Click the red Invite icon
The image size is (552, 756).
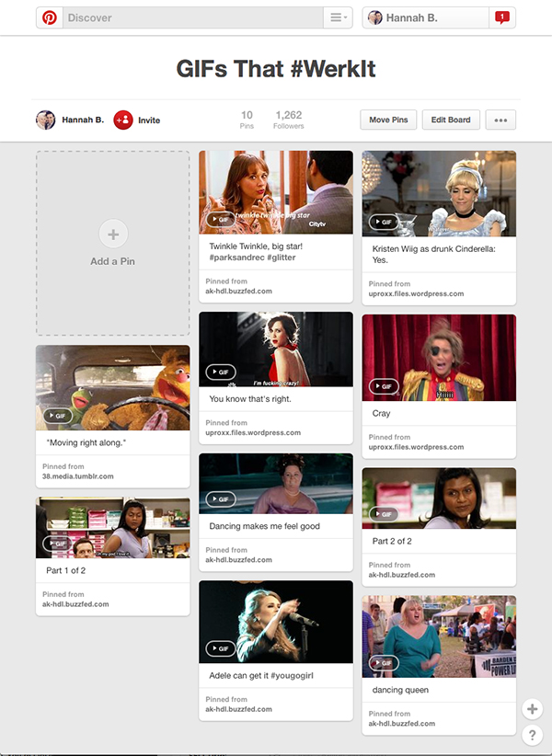pos(123,120)
